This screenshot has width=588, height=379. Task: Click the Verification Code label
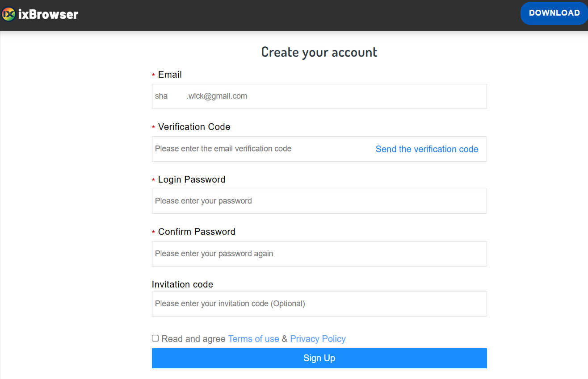pyautogui.click(x=194, y=127)
